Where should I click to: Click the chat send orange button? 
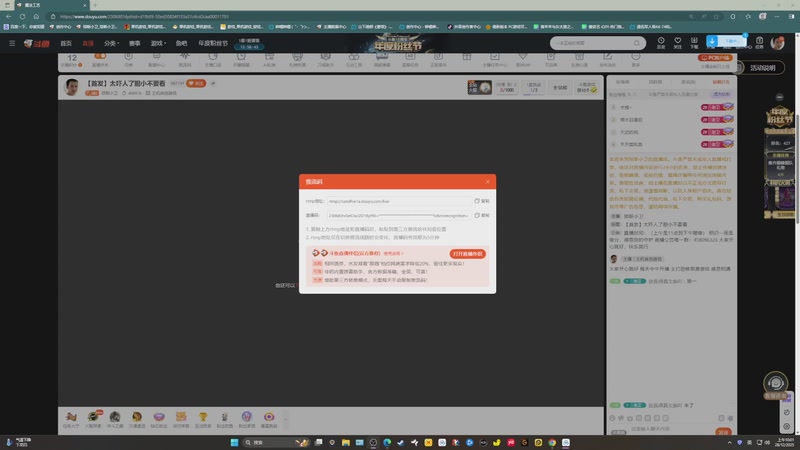(723, 432)
